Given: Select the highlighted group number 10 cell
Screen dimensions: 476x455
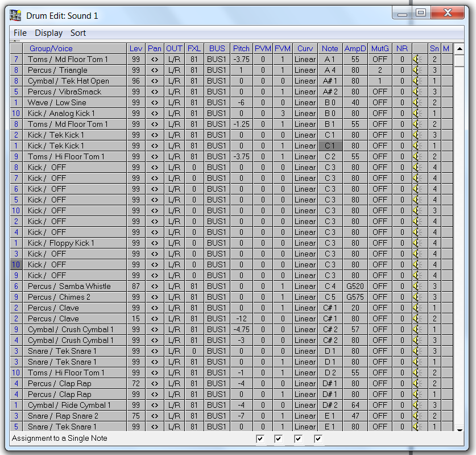Looking at the screenshot, I should 16,264.
